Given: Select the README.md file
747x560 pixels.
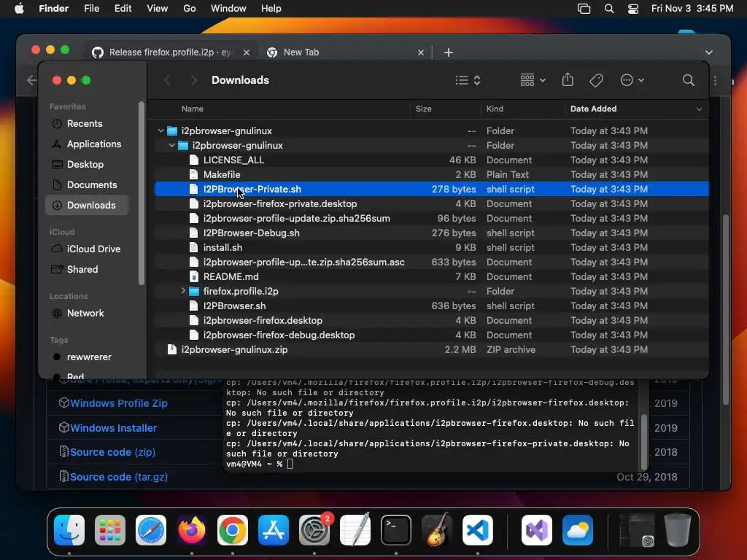Looking at the screenshot, I should (x=432, y=276).
